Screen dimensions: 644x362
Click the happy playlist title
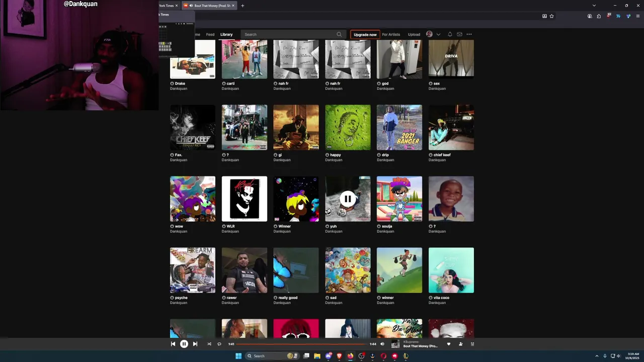pos(336,155)
